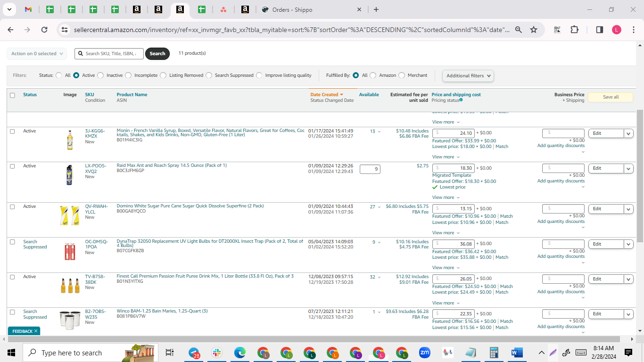This screenshot has height=362, width=644.
Task: Switch to the Asana tab with pink dots
Action: pos(223,9)
